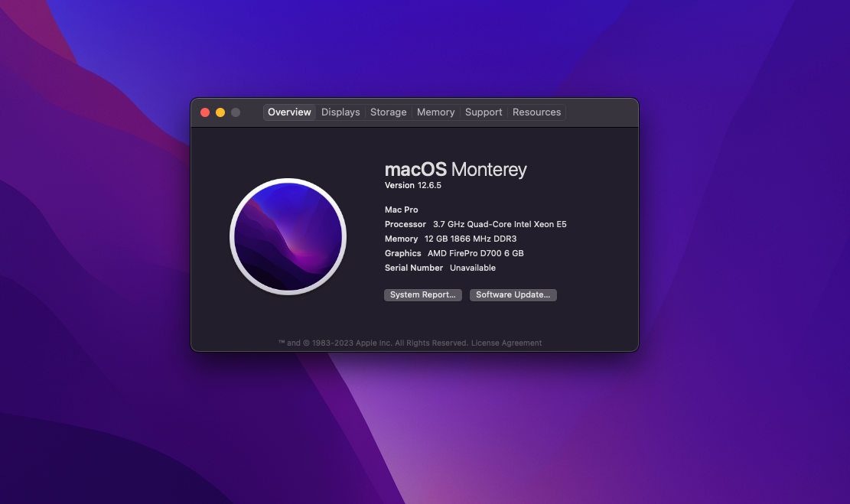Image resolution: width=850 pixels, height=504 pixels.
Task: Click the macOS Monterey title text
Action: point(455,170)
